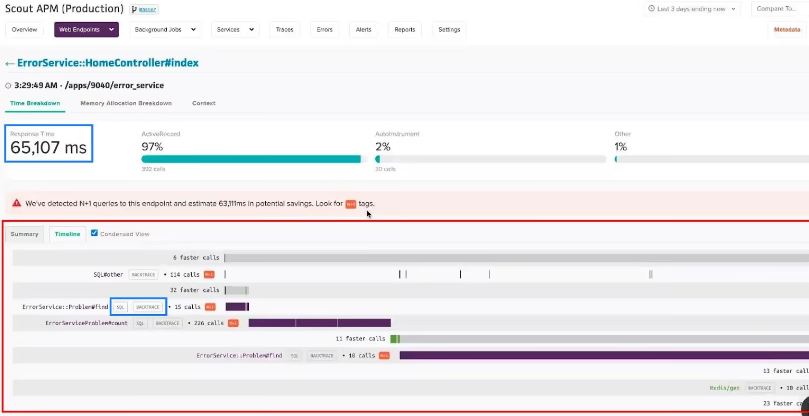Viewport: 809px width, 416px height.
Task: Click the 'Redis/get' row label
Action: pos(724,388)
